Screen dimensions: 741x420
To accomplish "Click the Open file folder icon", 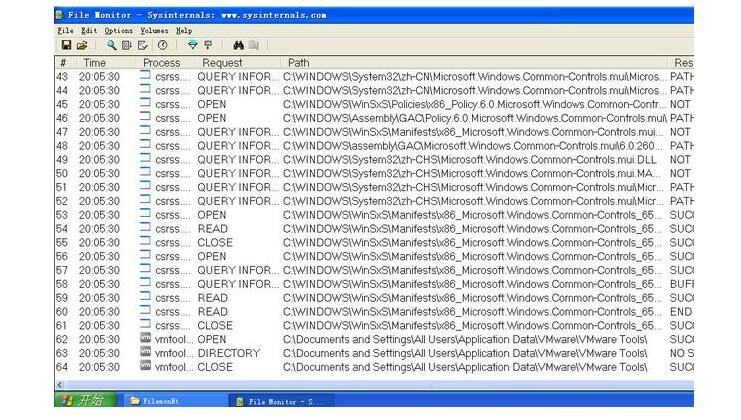I will [x=82, y=45].
